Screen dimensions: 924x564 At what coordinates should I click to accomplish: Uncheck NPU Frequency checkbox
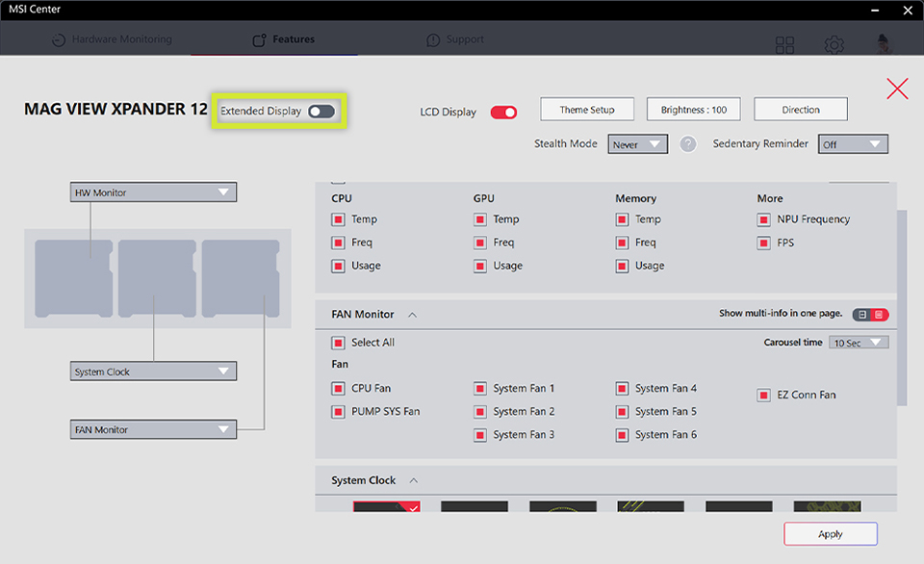click(763, 219)
